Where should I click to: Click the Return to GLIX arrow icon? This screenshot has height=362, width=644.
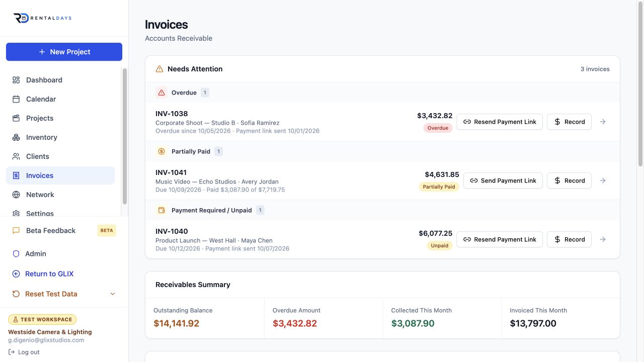click(x=16, y=274)
